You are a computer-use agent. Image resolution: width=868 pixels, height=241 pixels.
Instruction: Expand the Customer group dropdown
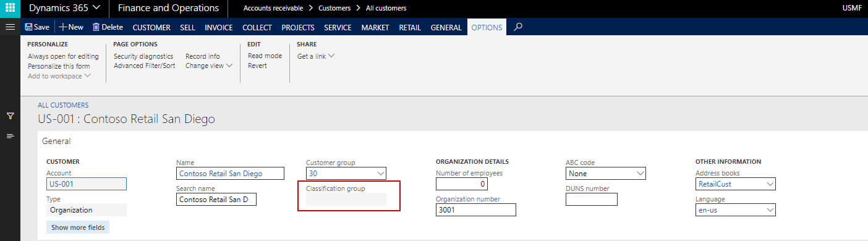click(381, 174)
